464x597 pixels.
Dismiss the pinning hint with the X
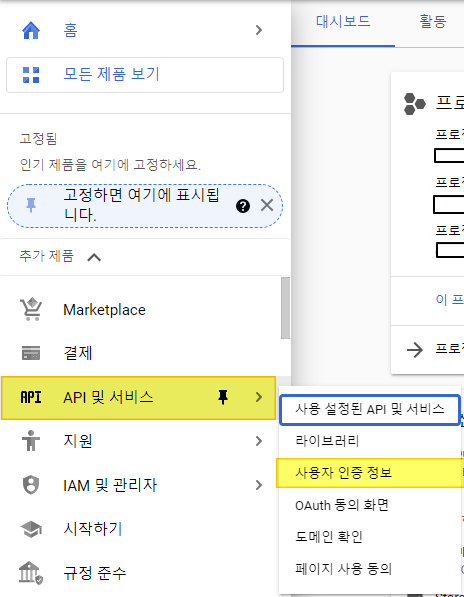[x=267, y=206]
